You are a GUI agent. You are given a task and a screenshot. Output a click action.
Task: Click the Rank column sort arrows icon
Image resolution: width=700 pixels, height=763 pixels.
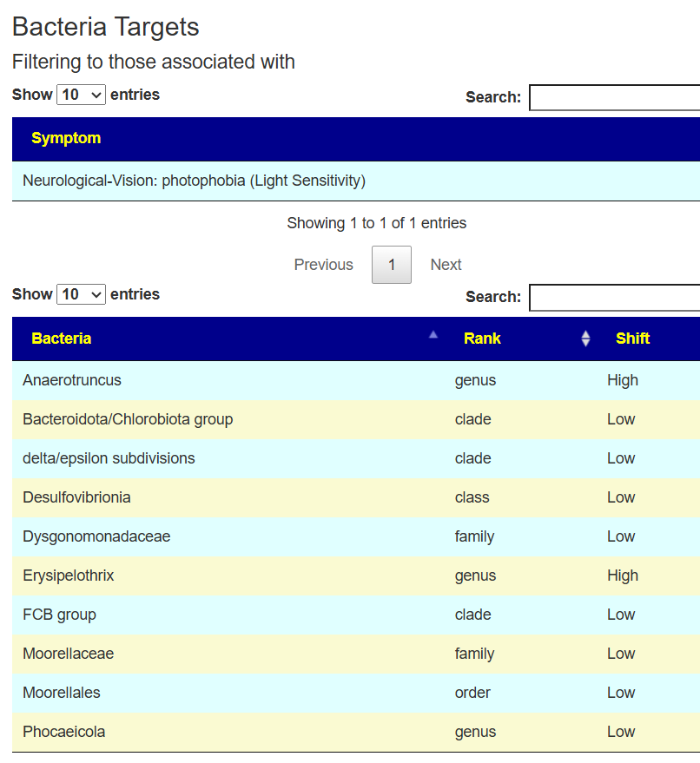click(x=585, y=339)
